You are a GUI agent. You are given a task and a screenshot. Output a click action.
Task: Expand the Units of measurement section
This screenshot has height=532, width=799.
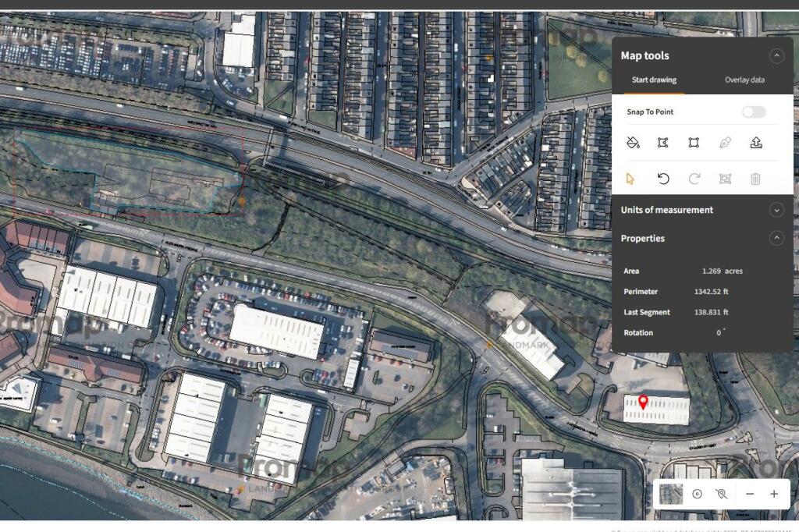(776, 210)
